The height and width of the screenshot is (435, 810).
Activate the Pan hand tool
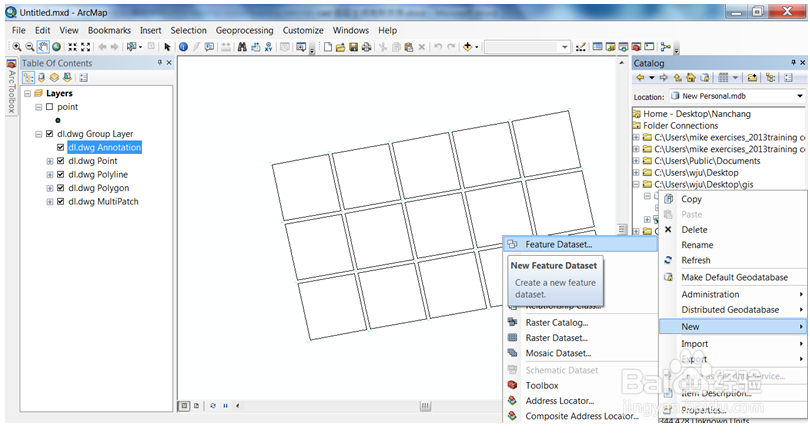[43, 47]
